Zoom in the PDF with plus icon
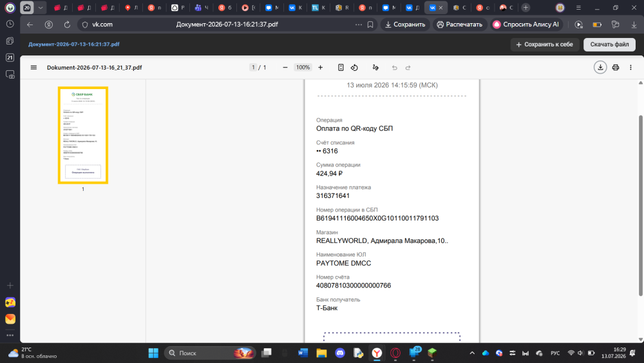This screenshot has width=644, height=363. pyautogui.click(x=320, y=68)
